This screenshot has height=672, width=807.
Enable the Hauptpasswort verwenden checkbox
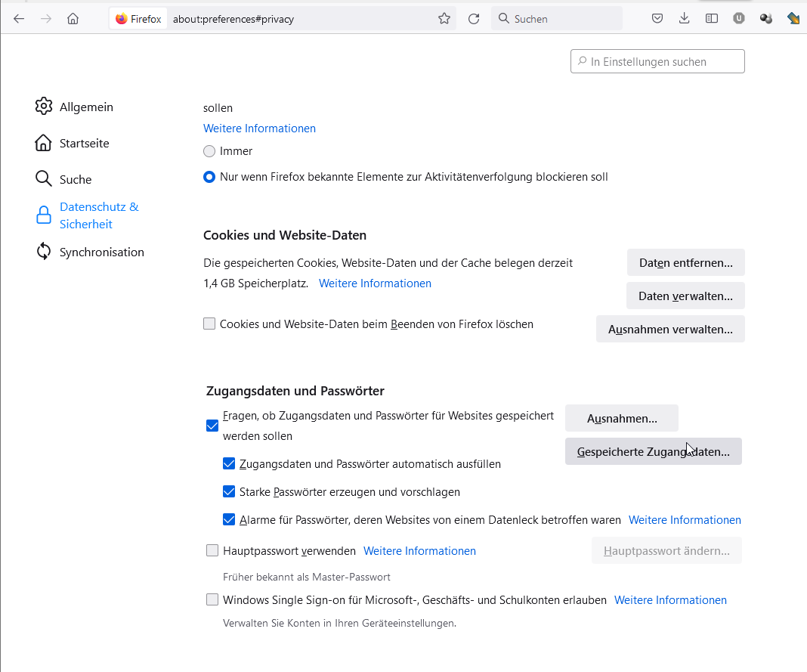[x=212, y=551]
